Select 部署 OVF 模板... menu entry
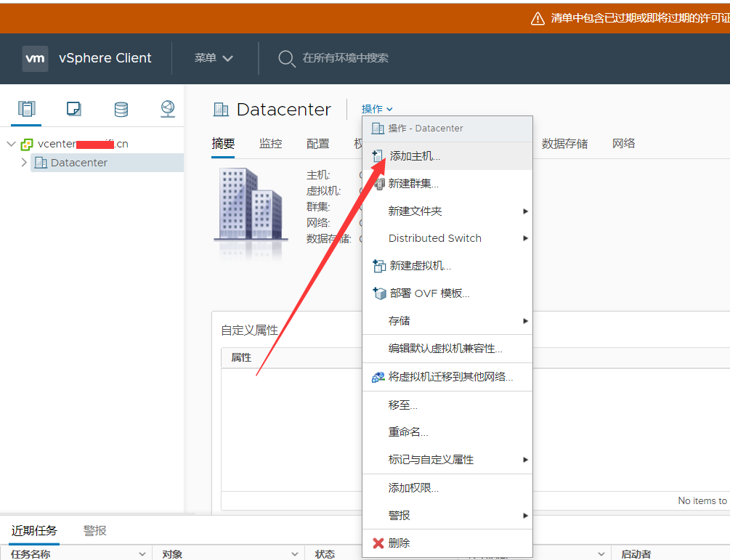 pos(447,293)
